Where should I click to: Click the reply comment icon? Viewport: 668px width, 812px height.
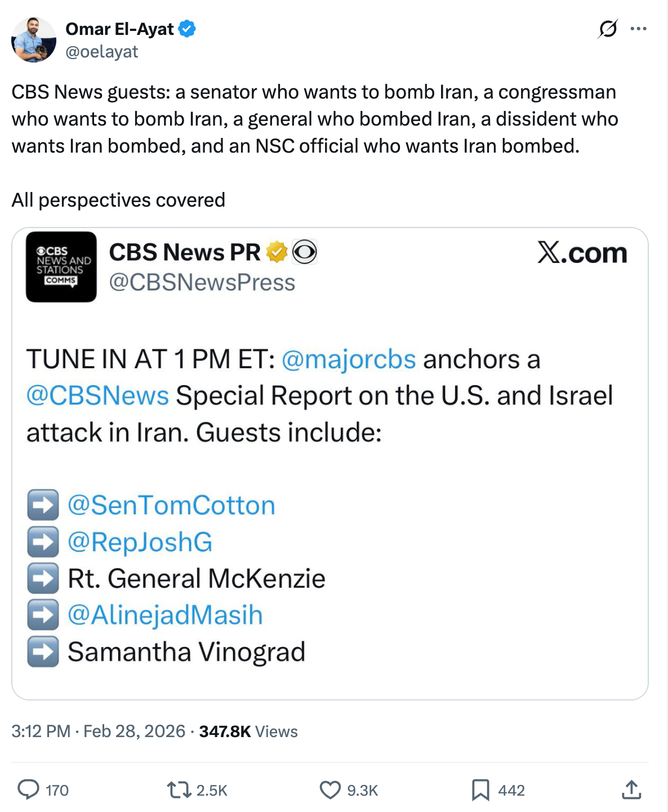click(x=28, y=789)
